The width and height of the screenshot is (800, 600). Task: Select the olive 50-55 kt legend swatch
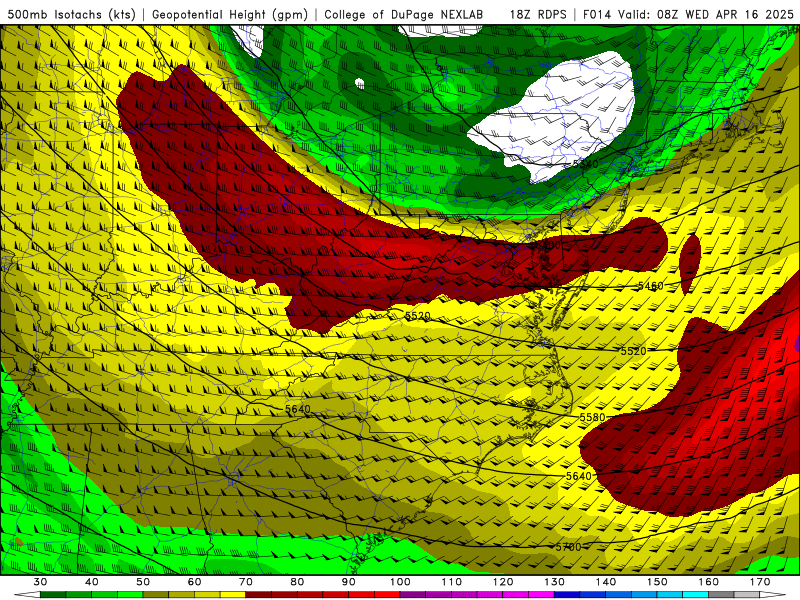[x=156, y=595]
